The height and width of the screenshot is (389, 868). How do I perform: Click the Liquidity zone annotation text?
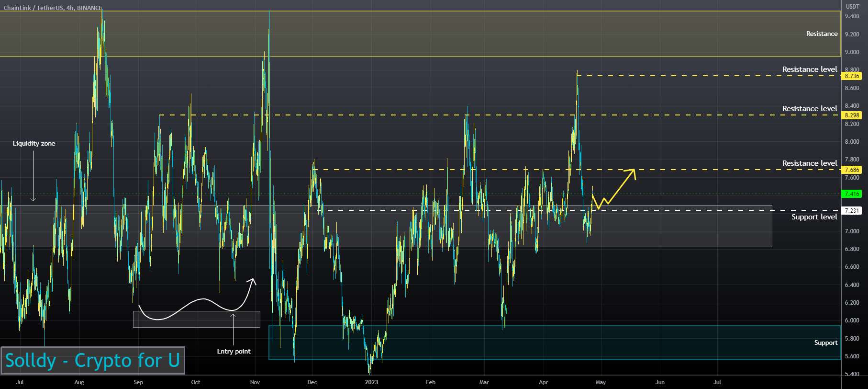(x=34, y=144)
